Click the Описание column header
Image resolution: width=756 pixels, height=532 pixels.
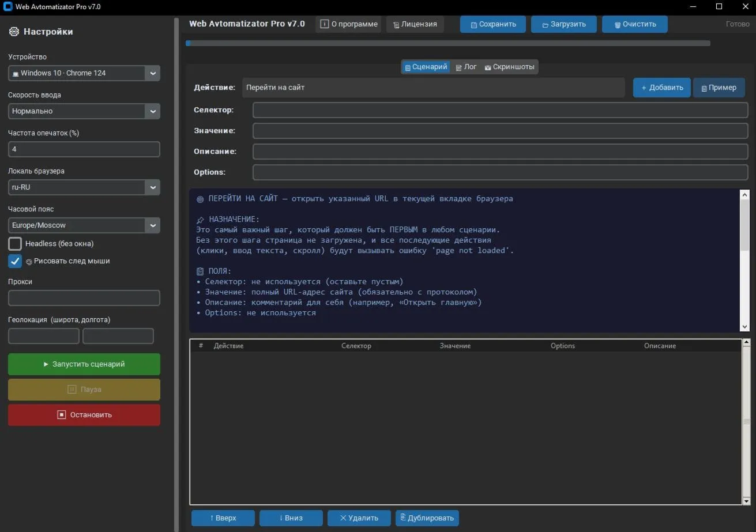(660, 346)
